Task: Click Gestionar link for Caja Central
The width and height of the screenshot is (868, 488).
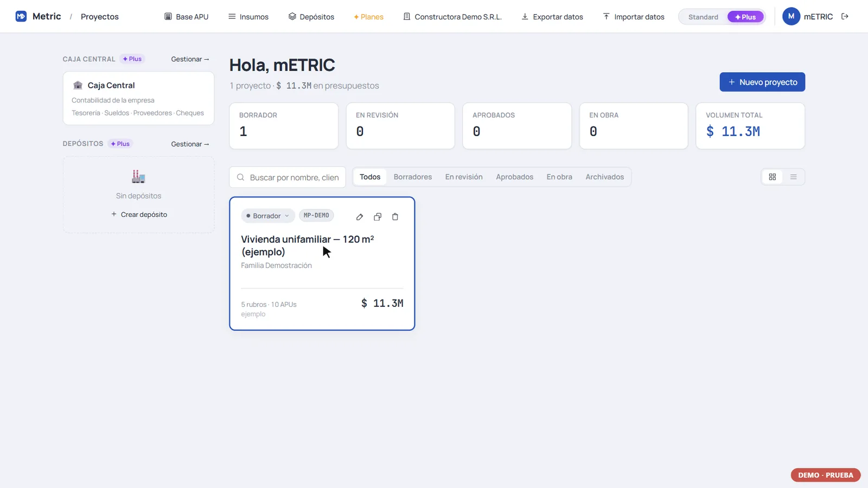Action: coord(190,59)
